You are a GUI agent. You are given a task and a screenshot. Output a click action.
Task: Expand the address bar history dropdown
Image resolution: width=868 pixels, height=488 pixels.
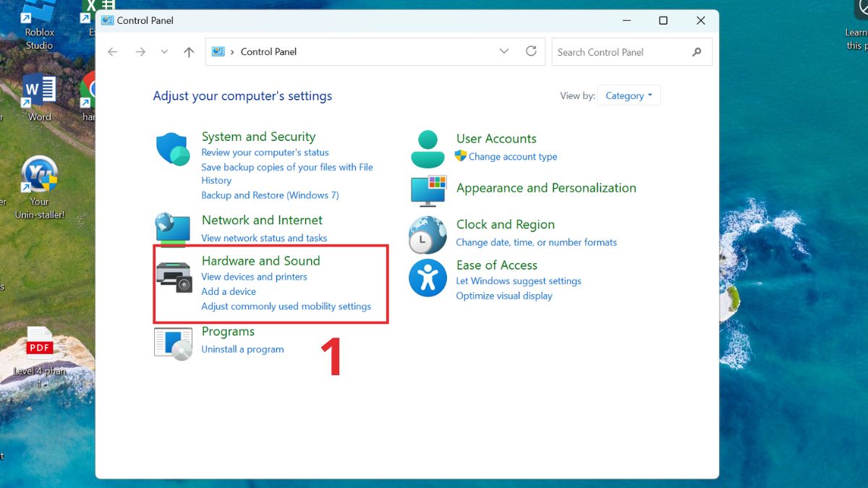click(x=504, y=51)
